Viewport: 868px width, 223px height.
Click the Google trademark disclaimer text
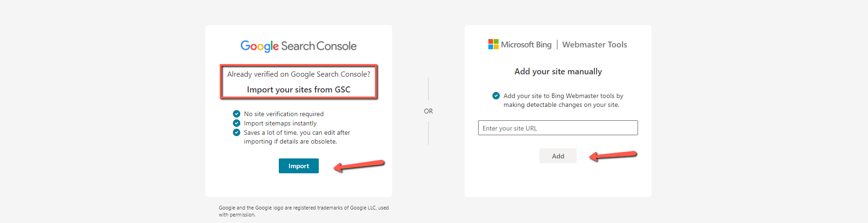[304, 211]
